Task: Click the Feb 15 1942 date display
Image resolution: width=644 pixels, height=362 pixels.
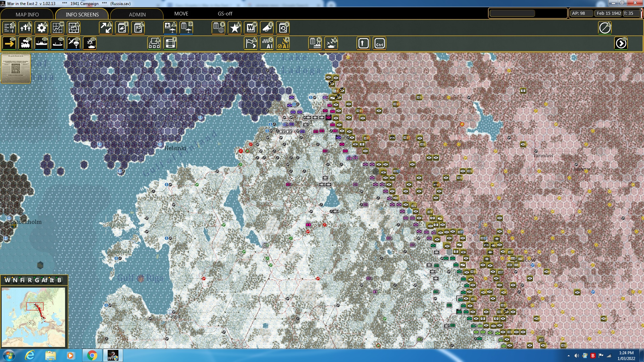Action: pyautogui.click(x=608, y=13)
